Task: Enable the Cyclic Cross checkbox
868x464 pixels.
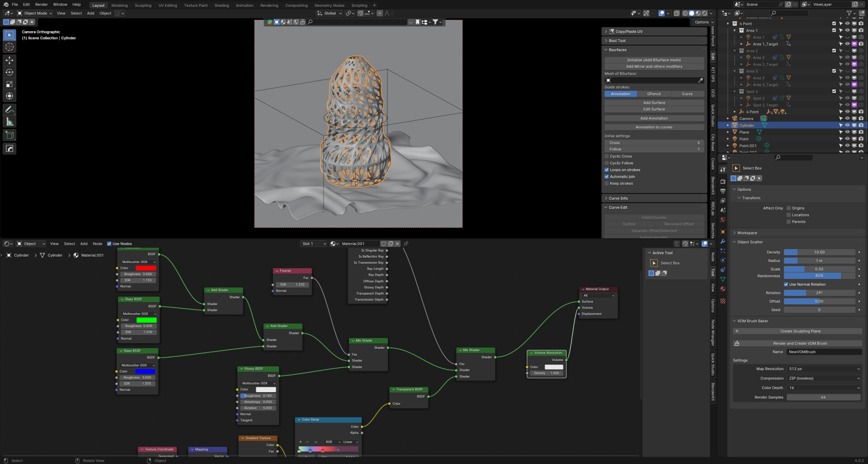Action: tap(607, 156)
